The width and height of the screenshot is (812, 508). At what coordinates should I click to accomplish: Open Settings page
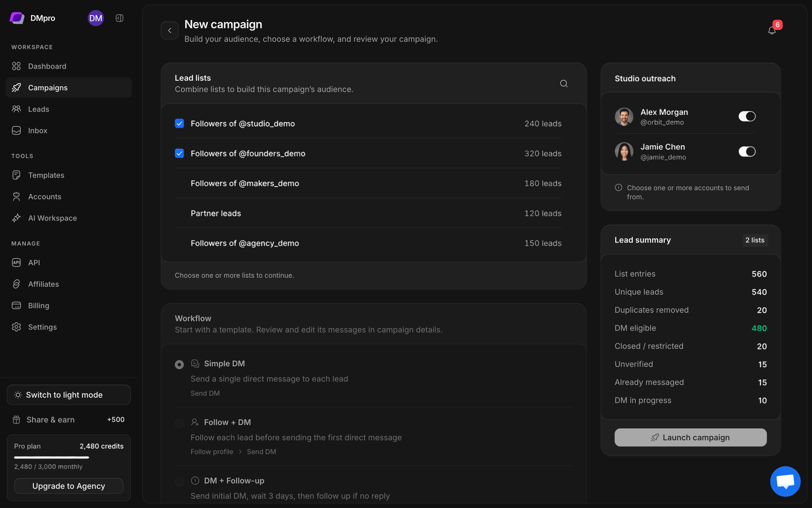pos(69,327)
